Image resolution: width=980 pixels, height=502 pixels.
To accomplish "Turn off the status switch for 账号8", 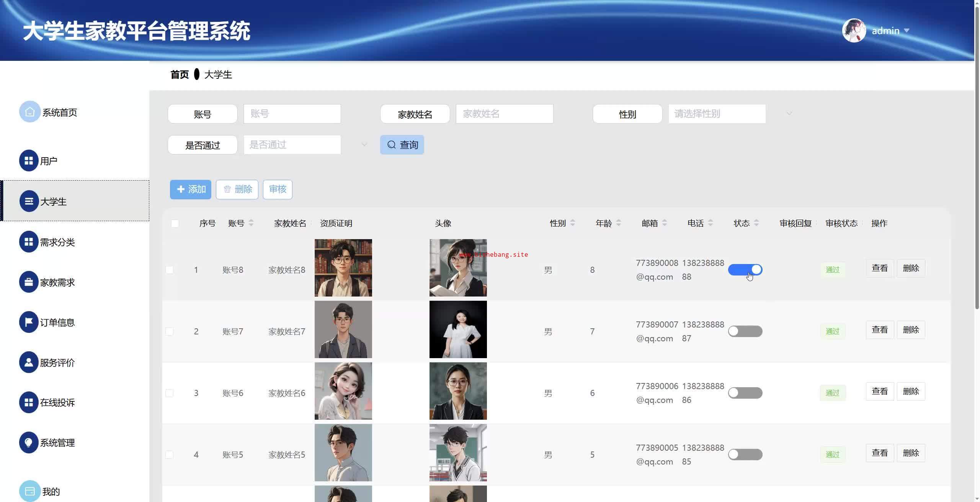I will pos(745,270).
